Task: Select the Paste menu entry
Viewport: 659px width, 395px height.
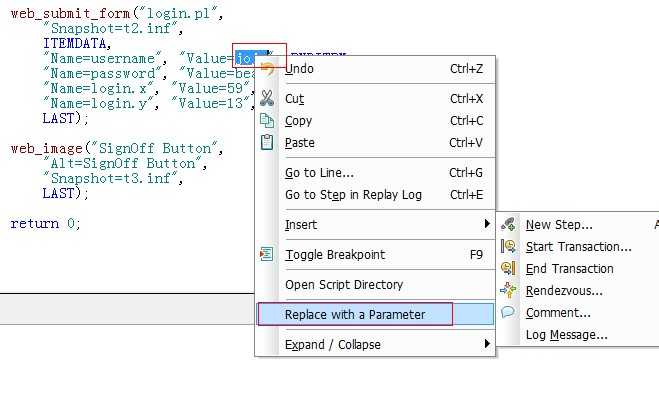Action: [375, 142]
